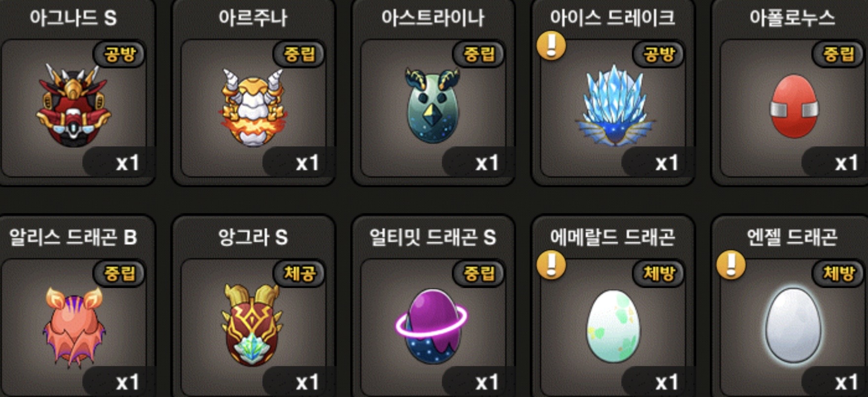Click the 얼티밋 드래곤 S title label
868x397 pixels.
point(433,237)
